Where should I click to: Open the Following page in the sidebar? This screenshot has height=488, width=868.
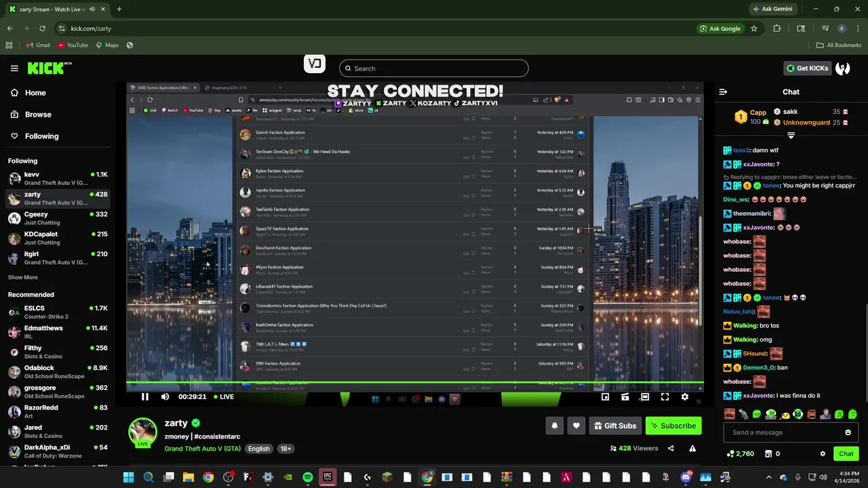[41, 136]
